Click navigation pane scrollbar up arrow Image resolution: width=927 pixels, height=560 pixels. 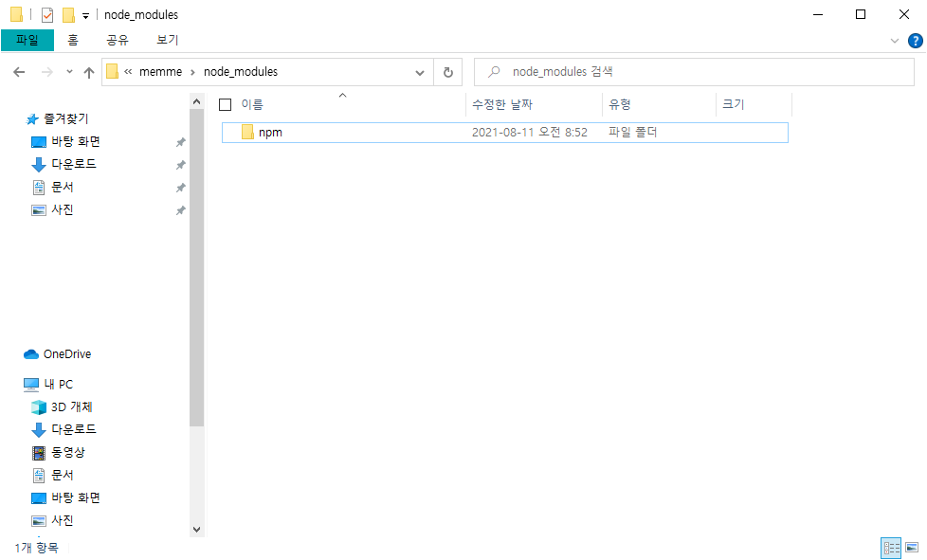point(197,101)
